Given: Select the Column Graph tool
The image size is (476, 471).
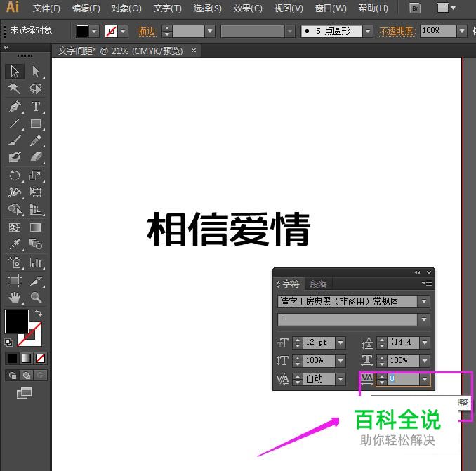Looking at the screenshot, I should [x=36, y=263].
